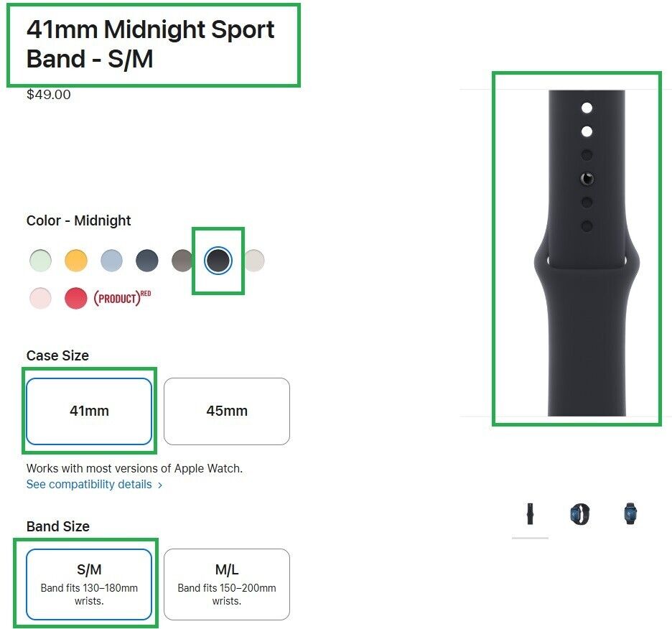Select the 41mm case size

click(89, 411)
